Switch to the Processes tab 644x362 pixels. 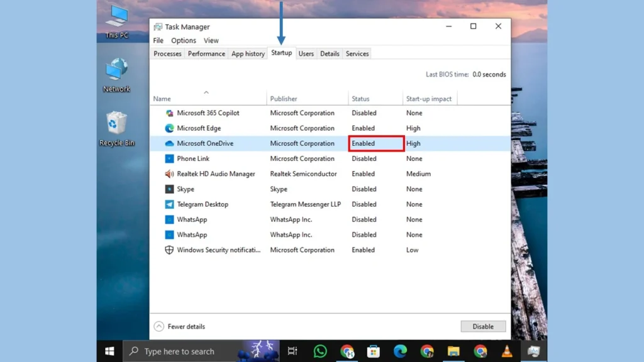(x=167, y=54)
